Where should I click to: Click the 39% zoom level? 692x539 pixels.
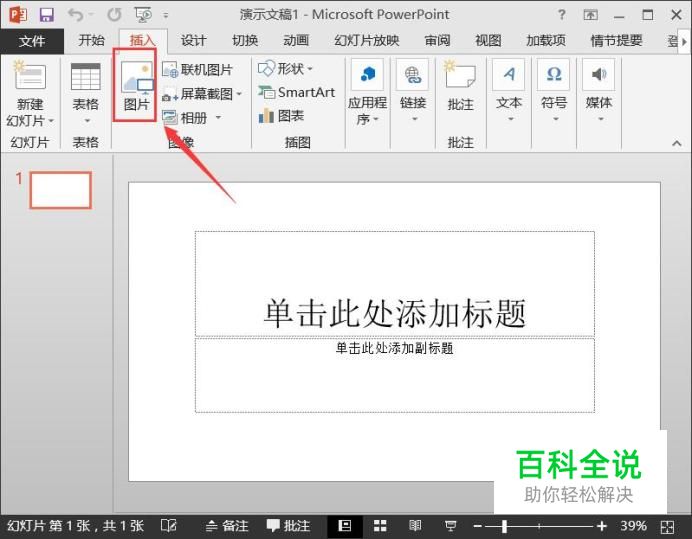pos(634,526)
